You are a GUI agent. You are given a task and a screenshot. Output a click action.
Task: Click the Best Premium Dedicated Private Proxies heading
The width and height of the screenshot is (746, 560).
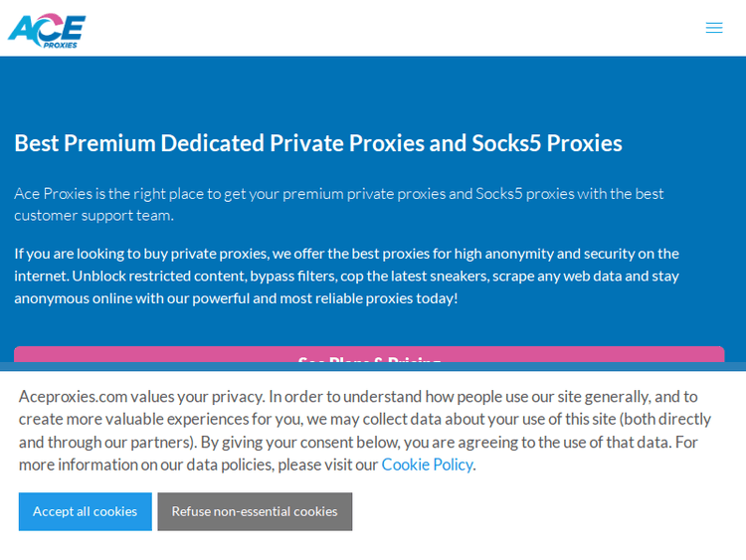coord(318,143)
